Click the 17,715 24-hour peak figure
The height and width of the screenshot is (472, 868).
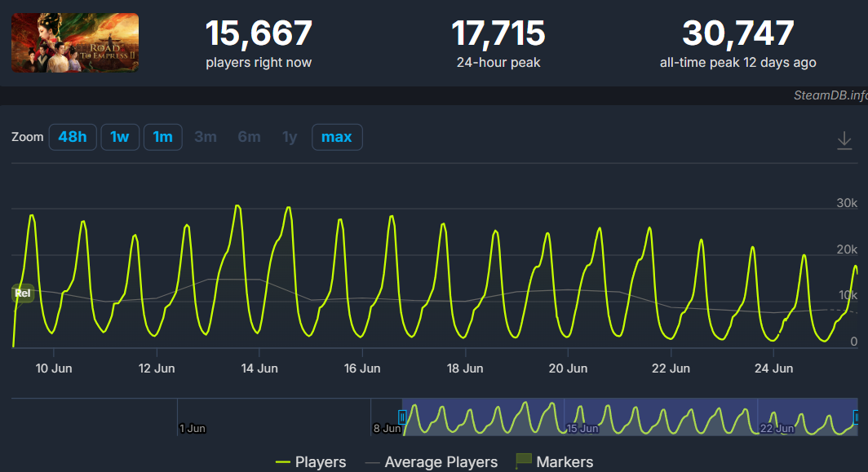coord(498,33)
